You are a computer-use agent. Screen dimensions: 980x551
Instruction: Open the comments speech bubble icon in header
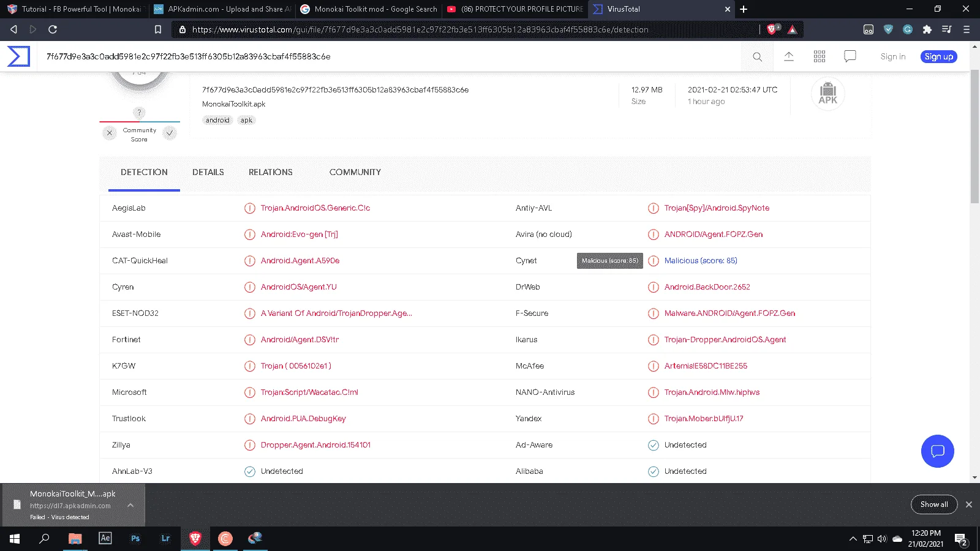pyautogui.click(x=850, y=56)
